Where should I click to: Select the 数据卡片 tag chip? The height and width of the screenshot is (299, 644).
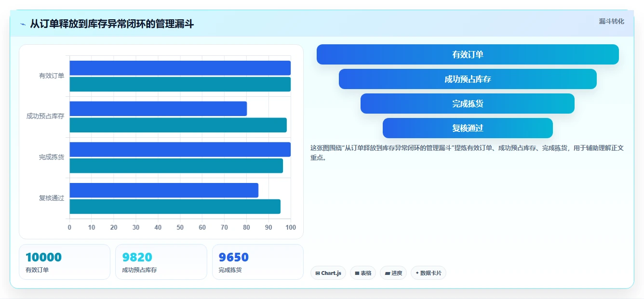click(429, 273)
